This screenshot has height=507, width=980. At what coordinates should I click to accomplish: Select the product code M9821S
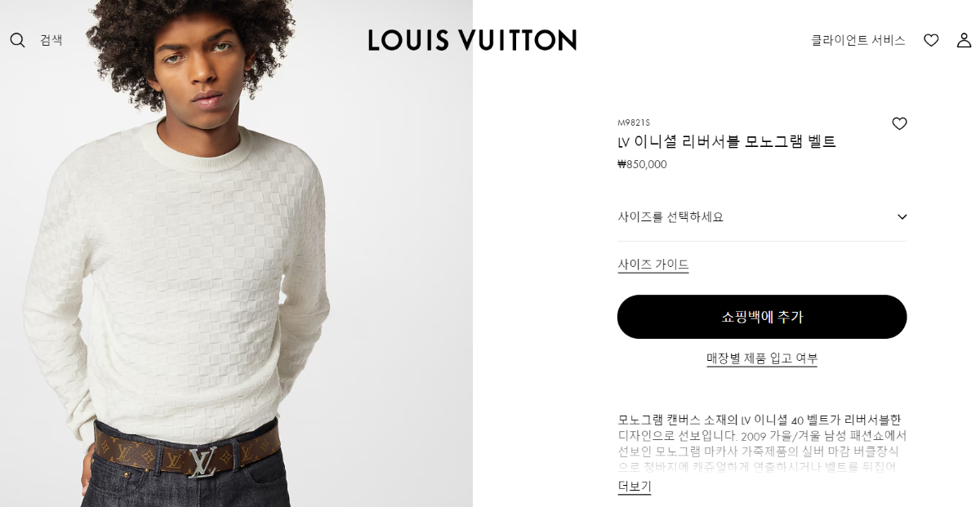click(634, 122)
